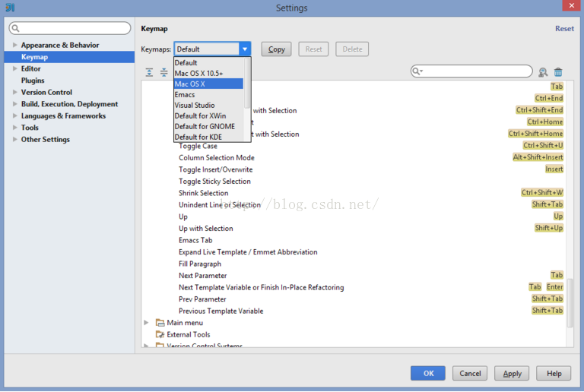Open the Keymap settings page
The image size is (584, 392).
(69, 57)
